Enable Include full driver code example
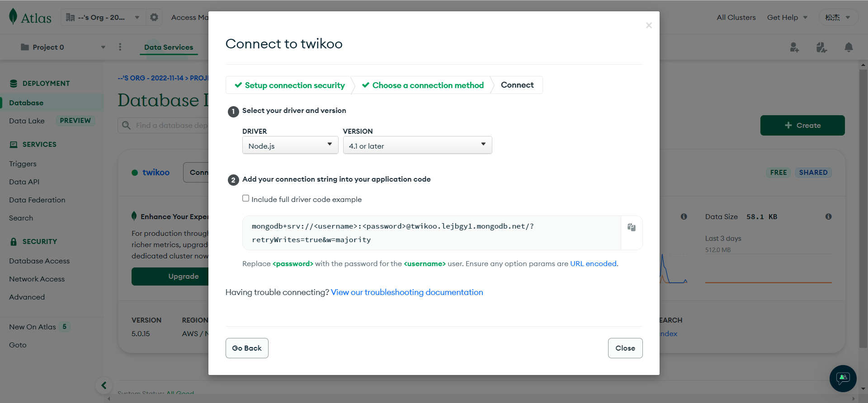This screenshot has width=868, height=403. 245,198
